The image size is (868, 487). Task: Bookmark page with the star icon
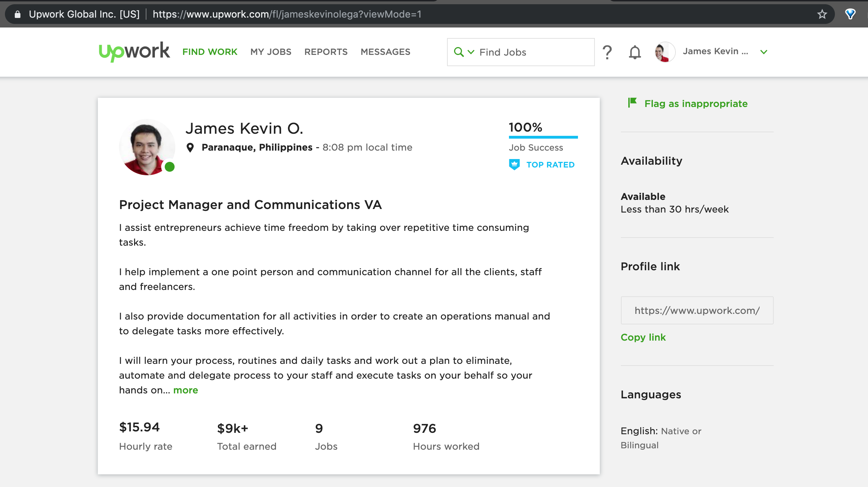coord(822,14)
